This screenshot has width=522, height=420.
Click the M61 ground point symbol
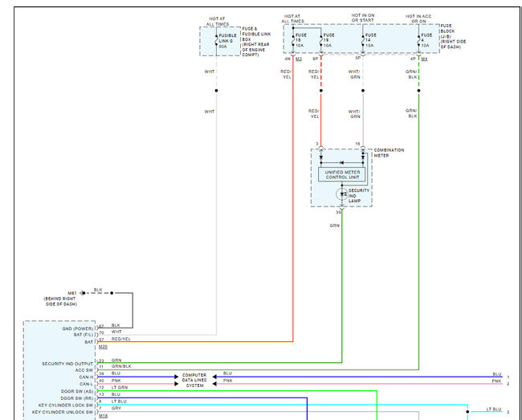pos(83,293)
